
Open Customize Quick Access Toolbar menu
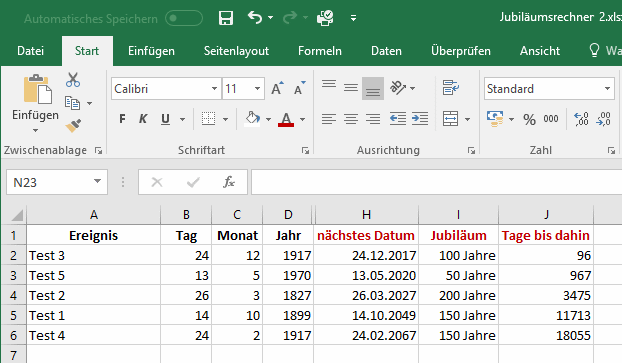click(353, 18)
